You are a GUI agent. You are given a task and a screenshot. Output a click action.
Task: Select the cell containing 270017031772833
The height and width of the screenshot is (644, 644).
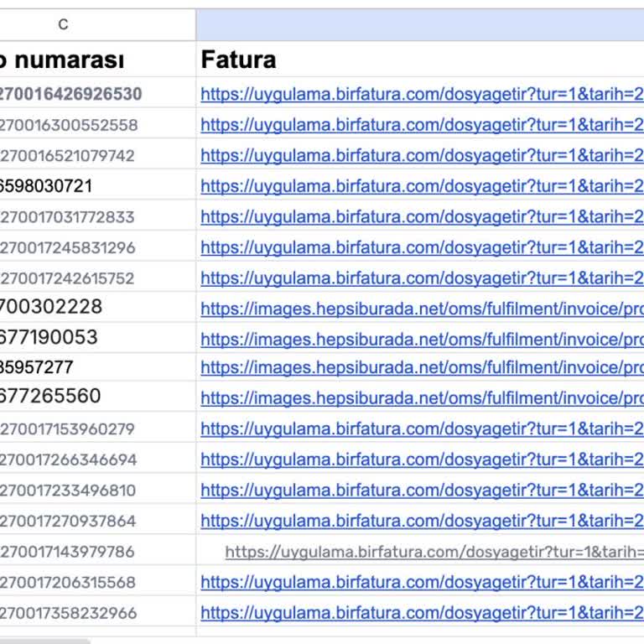[x=67, y=217]
